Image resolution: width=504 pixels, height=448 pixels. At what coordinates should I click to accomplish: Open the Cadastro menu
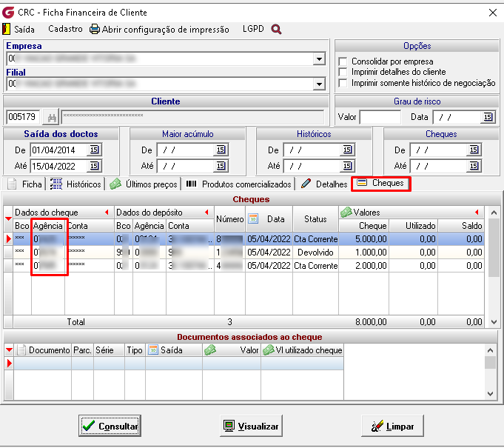point(65,29)
